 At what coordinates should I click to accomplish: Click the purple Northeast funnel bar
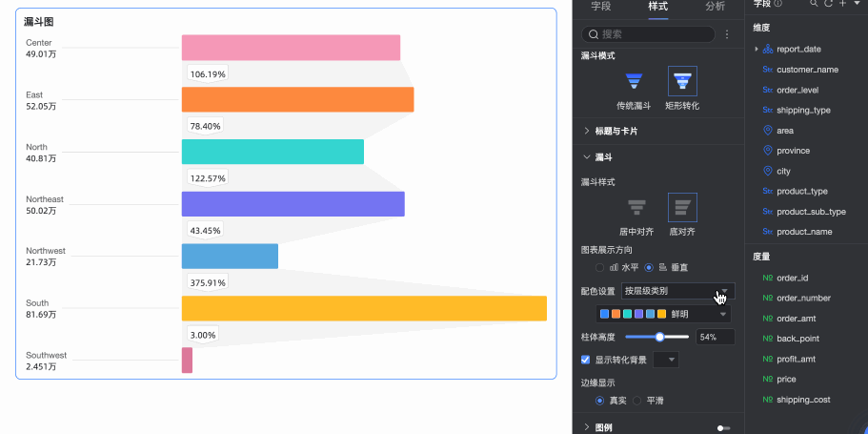[293, 204]
